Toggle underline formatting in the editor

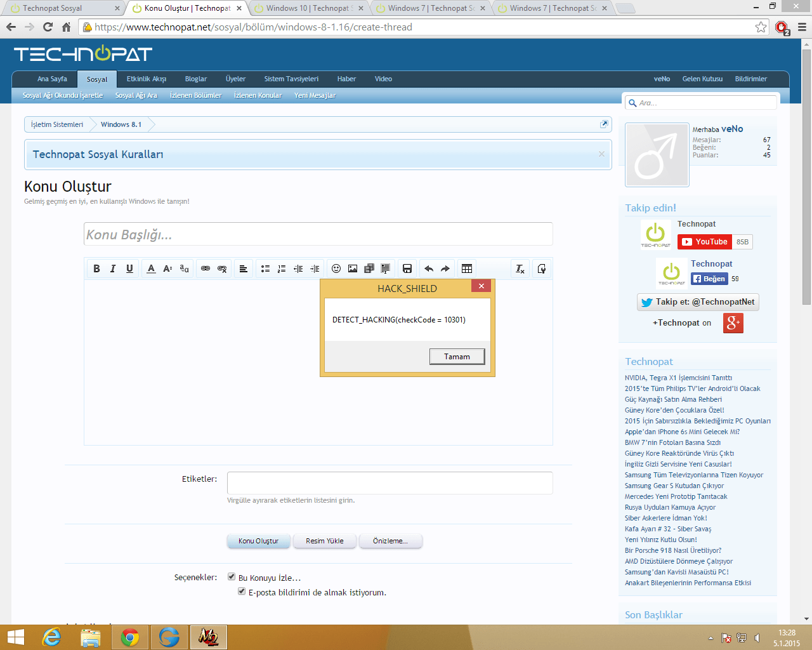129,269
